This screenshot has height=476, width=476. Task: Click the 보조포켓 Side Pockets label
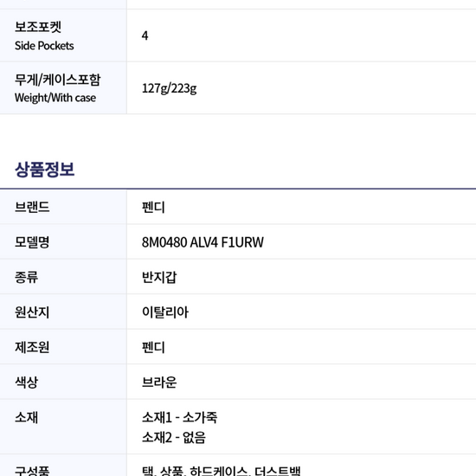coord(44,35)
